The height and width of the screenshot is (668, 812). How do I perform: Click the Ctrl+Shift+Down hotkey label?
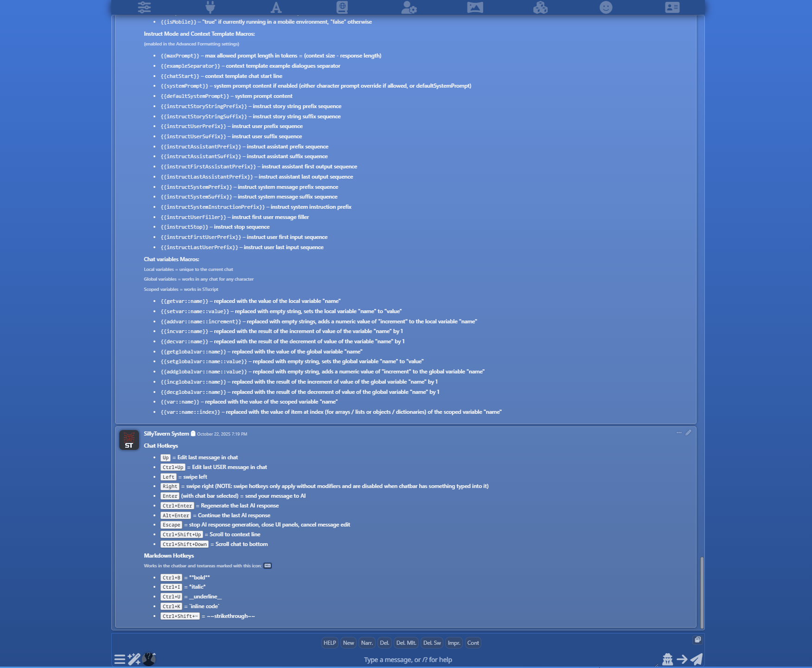pyautogui.click(x=185, y=544)
